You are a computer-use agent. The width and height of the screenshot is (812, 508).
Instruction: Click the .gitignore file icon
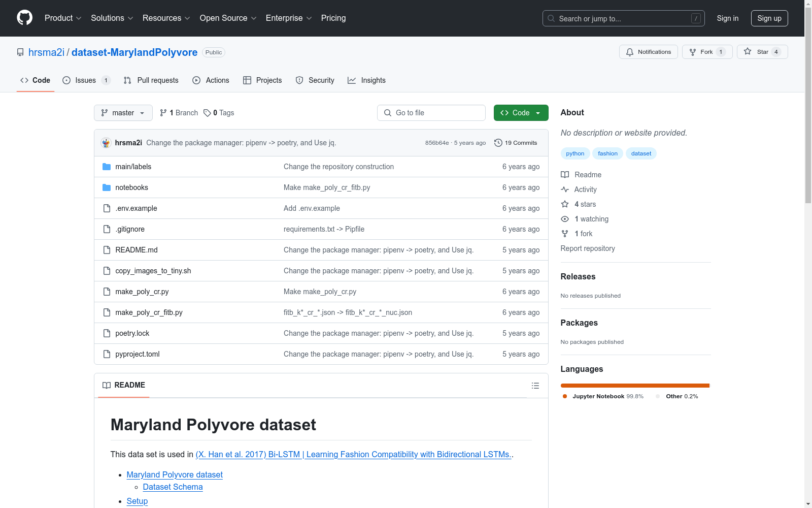tap(107, 229)
